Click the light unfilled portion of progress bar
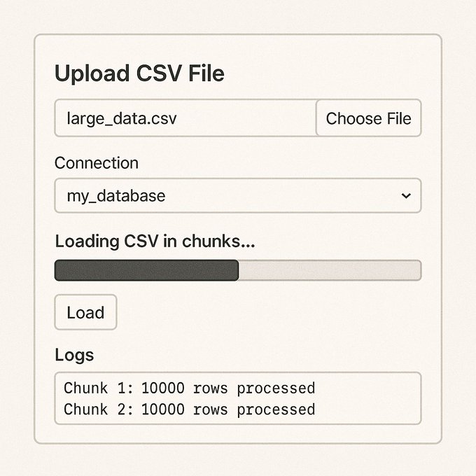476x476 pixels. click(330, 270)
